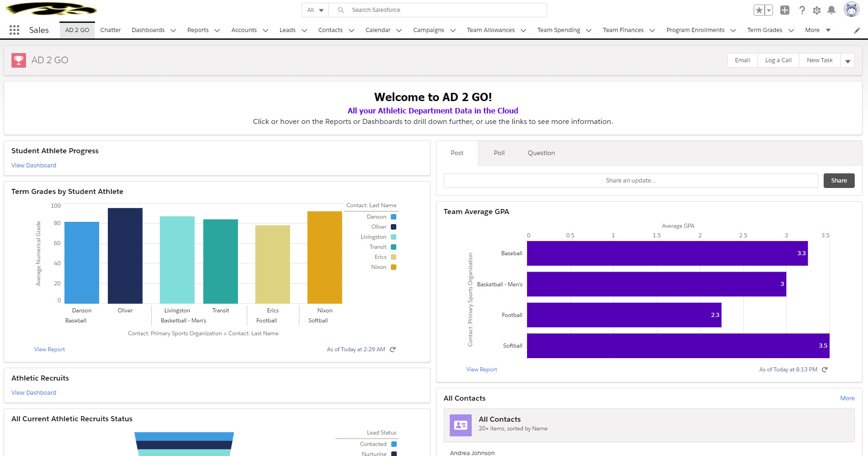Viewport: 868px width, 456px height.
Task: Open the Accounts tab
Action: coord(244,30)
